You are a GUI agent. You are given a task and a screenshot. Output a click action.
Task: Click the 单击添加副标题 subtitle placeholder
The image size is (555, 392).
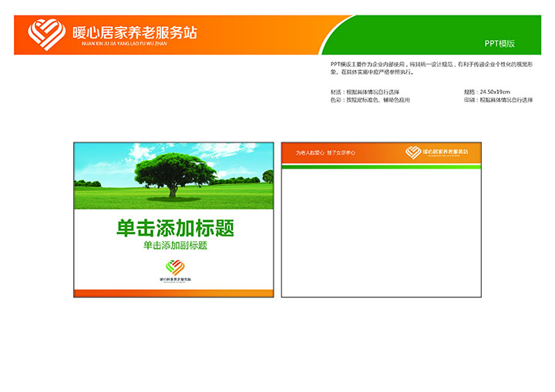(175, 246)
